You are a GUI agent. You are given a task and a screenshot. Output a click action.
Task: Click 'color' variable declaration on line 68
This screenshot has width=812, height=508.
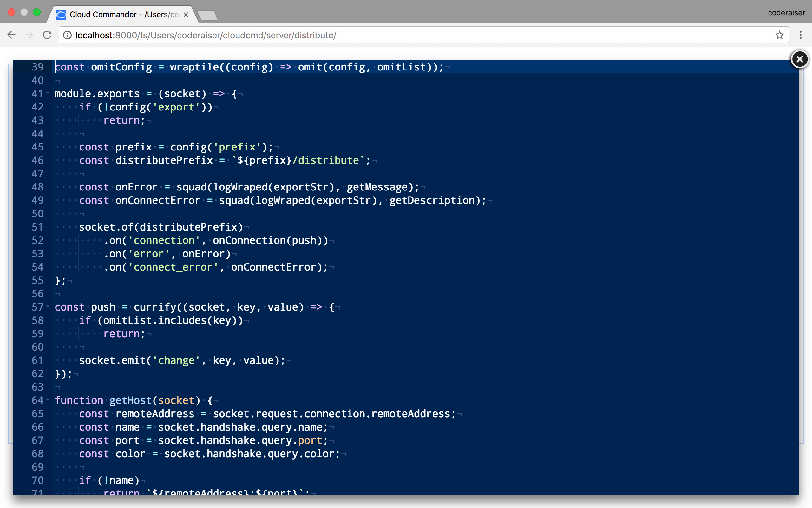[131, 454]
